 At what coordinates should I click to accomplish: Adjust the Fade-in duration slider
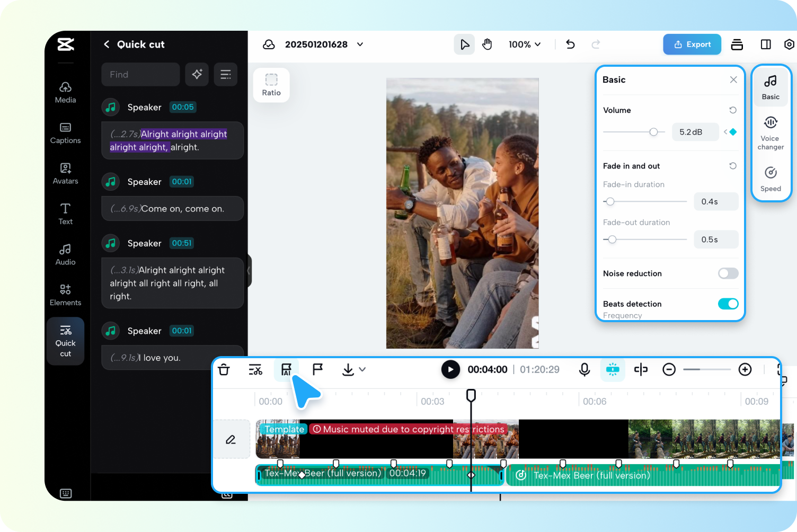click(610, 201)
